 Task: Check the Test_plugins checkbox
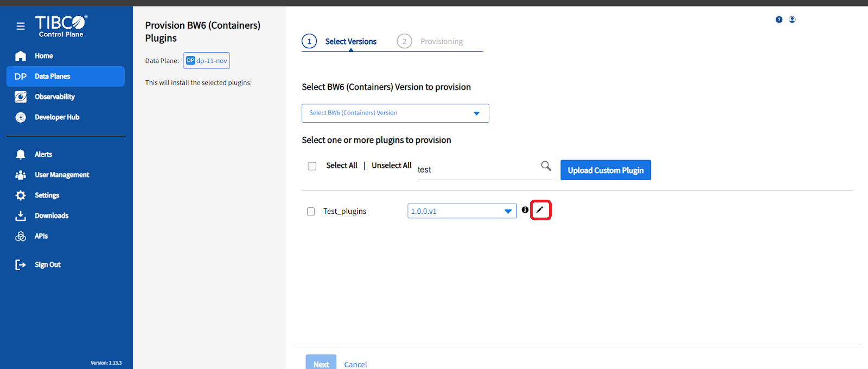click(x=311, y=212)
